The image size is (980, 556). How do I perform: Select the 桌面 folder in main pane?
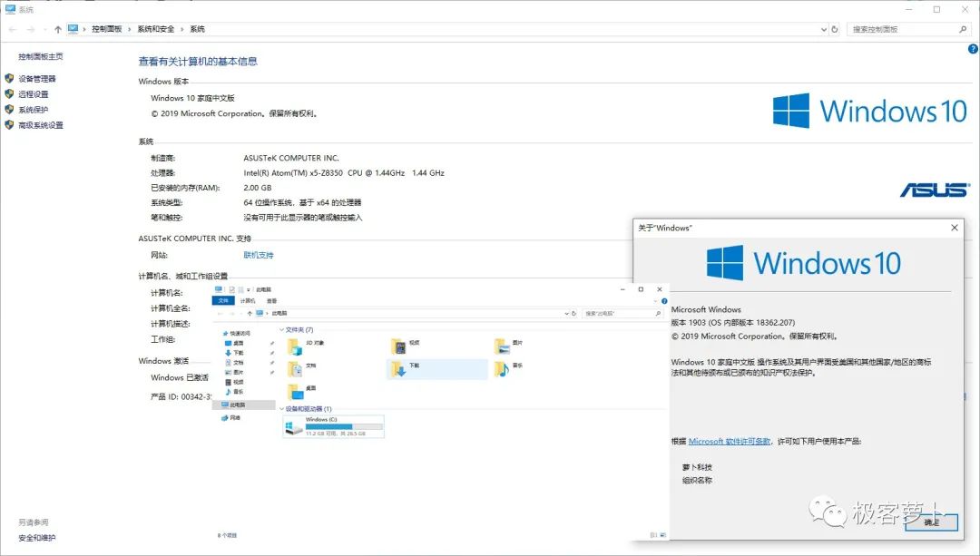click(x=302, y=392)
